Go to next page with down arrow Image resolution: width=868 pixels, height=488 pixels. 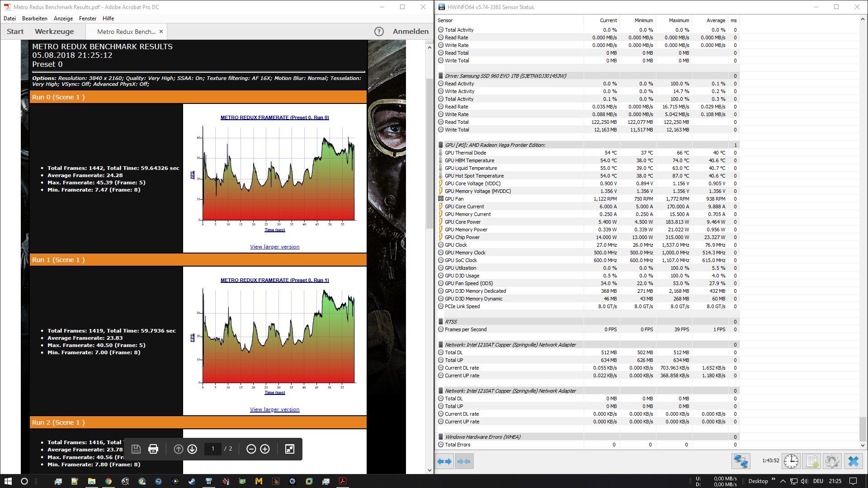[x=192, y=449]
